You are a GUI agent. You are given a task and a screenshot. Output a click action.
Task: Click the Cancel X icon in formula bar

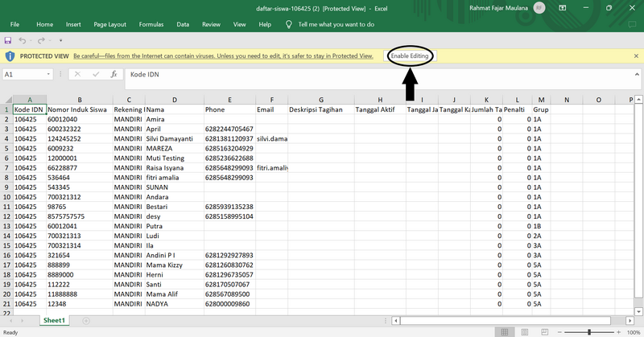(77, 74)
